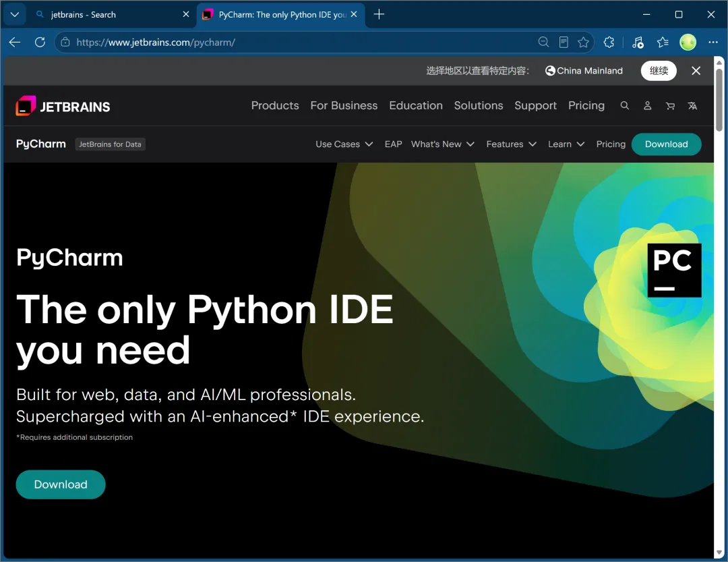Viewport: 728px width, 562px height.
Task: Go to the JetBrains logo homepage
Action: click(63, 106)
